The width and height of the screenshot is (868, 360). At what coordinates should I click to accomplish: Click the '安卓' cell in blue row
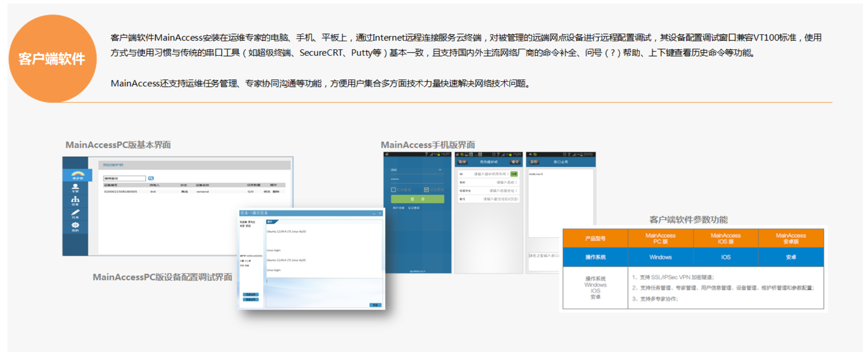point(791,257)
